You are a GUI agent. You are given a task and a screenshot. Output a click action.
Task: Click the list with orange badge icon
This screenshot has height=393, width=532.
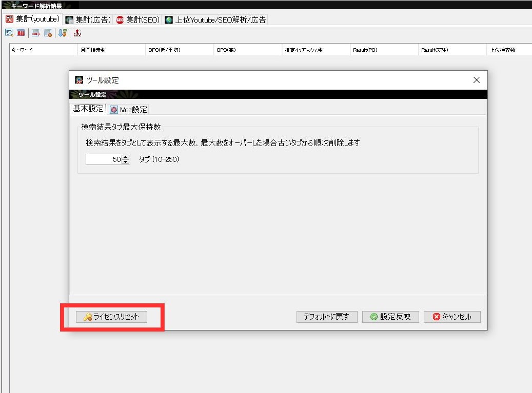click(x=48, y=33)
